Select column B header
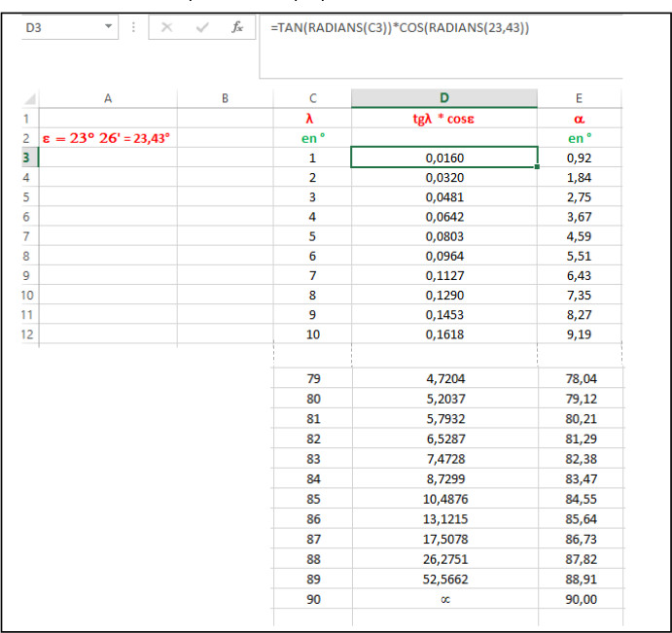 coord(225,98)
